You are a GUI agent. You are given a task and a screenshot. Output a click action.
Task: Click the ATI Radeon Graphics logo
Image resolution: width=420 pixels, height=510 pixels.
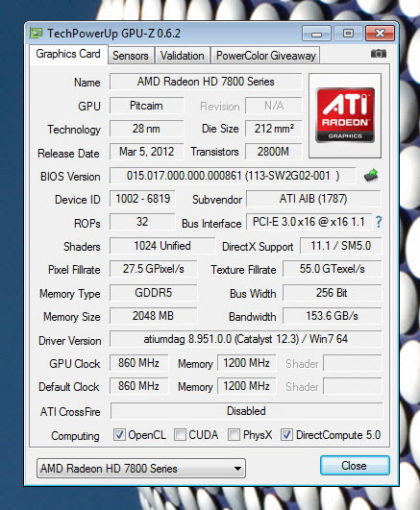point(345,115)
